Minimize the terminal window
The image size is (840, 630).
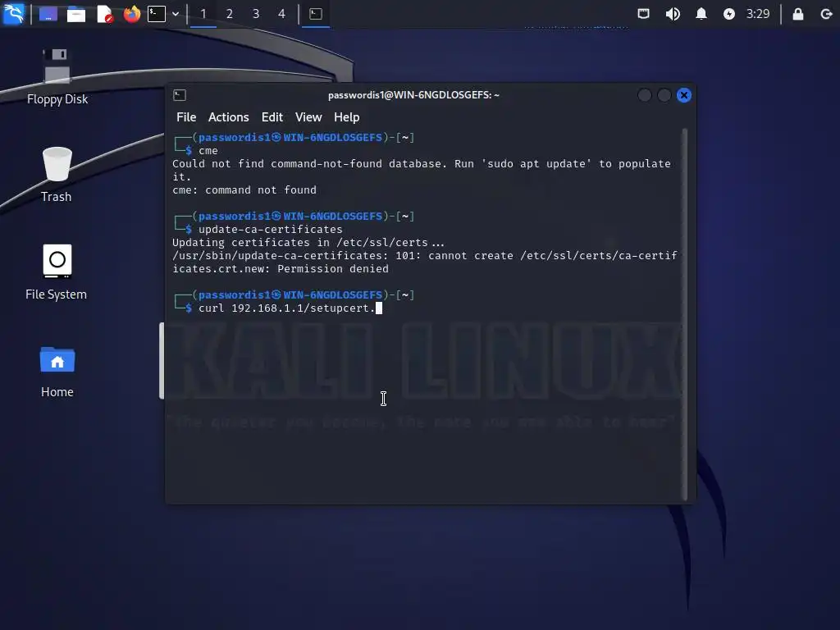pos(645,95)
